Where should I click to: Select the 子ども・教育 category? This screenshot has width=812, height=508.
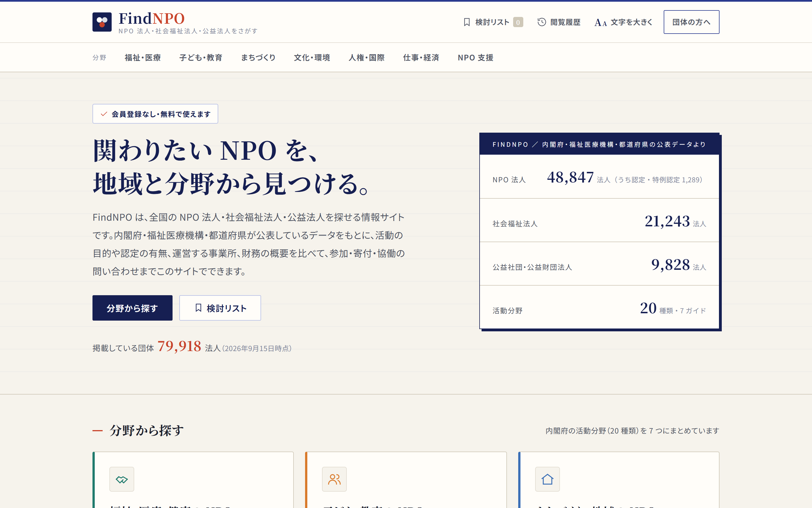201,58
